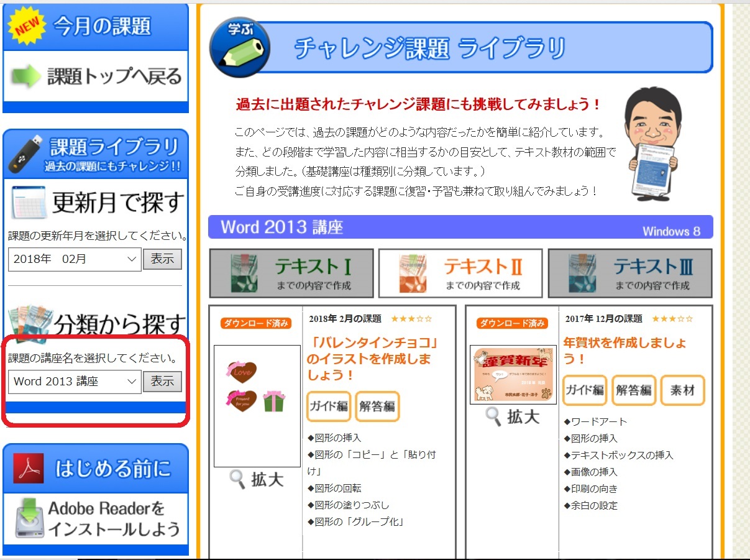This screenshot has height=560, width=750.
Task: Click the star rating on the February task
Action: point(411,319)
